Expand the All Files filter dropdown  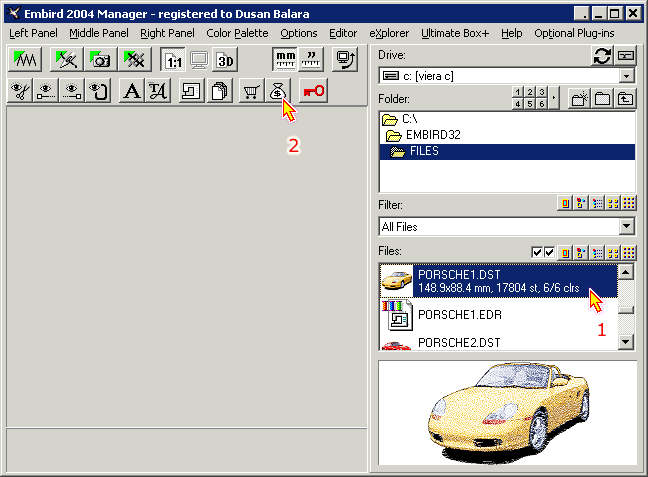pos(626,227)
